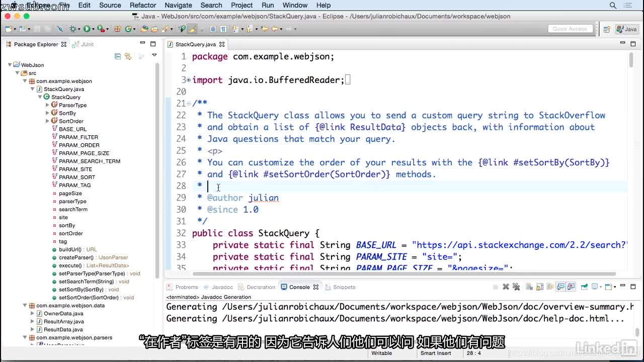Maximize the Package Explorer panel

point(153,44)
